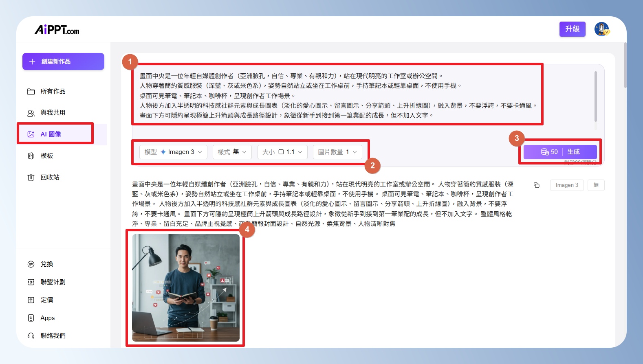The height and width of the screenshot is (364, 643).
Task: Open the generated creator image thumbnail
Action: [x=186, y=287]
